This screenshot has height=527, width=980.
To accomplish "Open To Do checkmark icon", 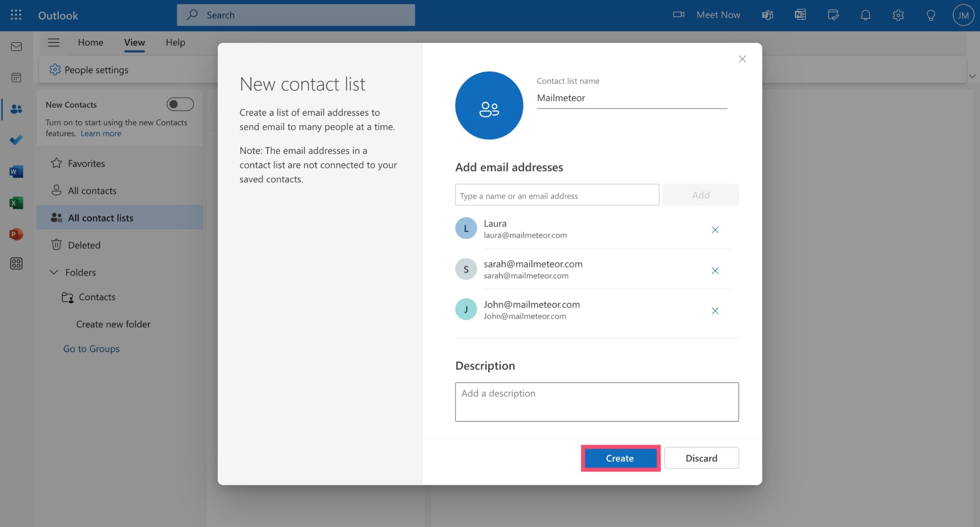I will click(x=16, y=140).
